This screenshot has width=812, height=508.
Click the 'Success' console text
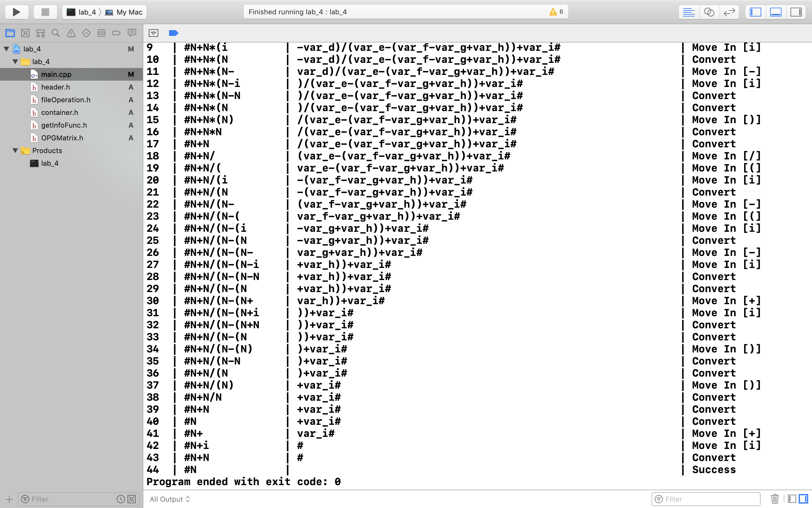(x=714, y=469)
